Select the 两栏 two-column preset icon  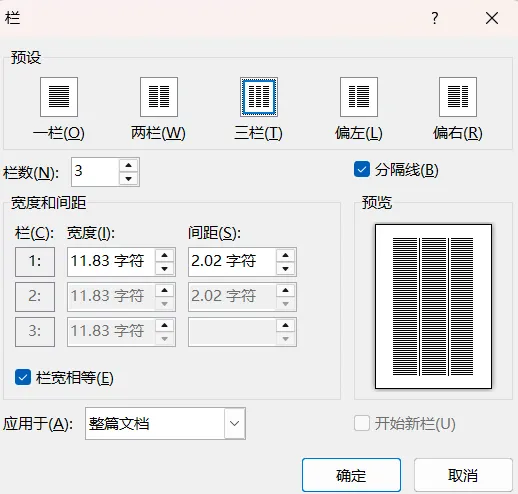pos(159,97)
